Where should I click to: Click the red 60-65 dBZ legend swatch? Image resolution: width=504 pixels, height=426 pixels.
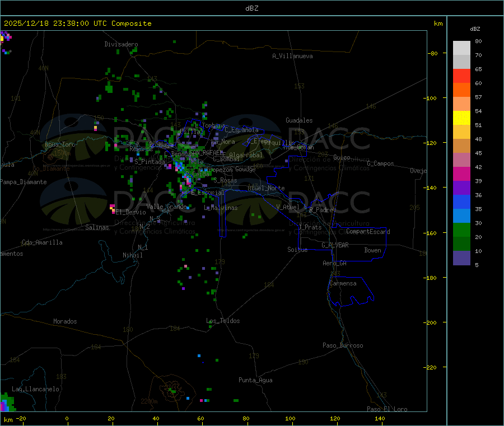(461, 76)
